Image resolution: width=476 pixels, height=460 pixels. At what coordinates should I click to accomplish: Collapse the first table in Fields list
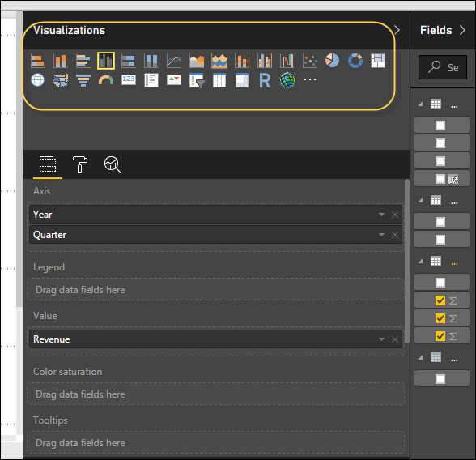click(420, 104)
